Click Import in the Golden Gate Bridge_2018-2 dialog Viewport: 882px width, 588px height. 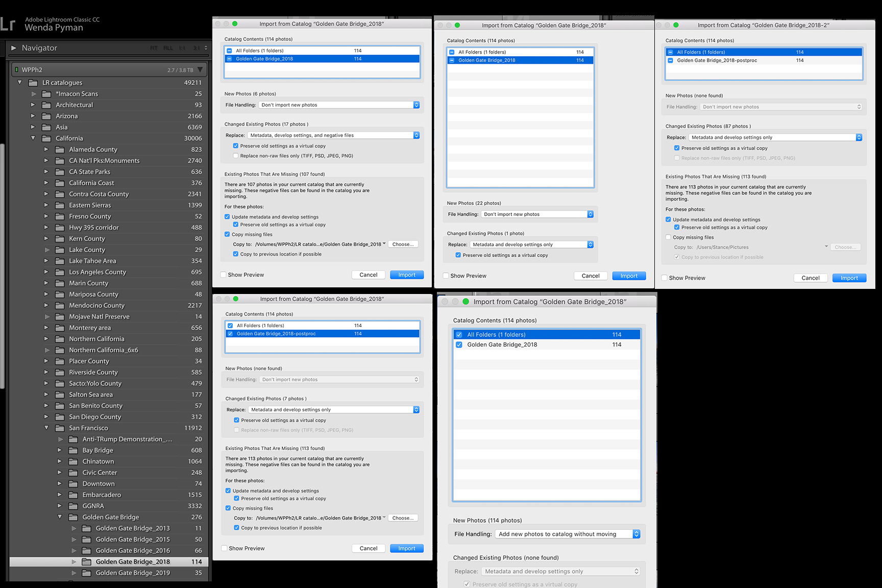[x=849, y=278]
